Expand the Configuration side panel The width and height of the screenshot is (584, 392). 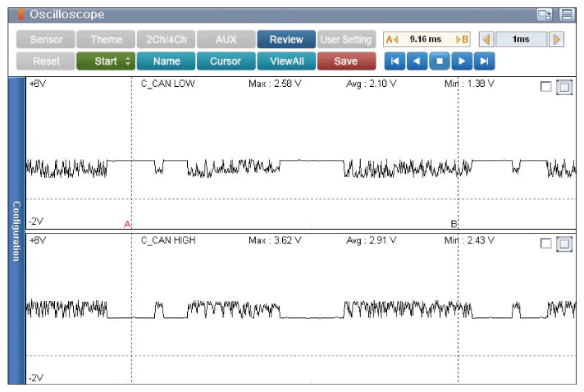(16, 230)
